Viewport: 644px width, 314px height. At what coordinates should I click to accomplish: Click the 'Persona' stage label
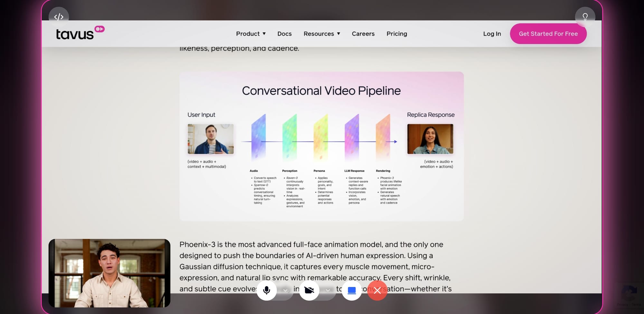tap(319, 171)
